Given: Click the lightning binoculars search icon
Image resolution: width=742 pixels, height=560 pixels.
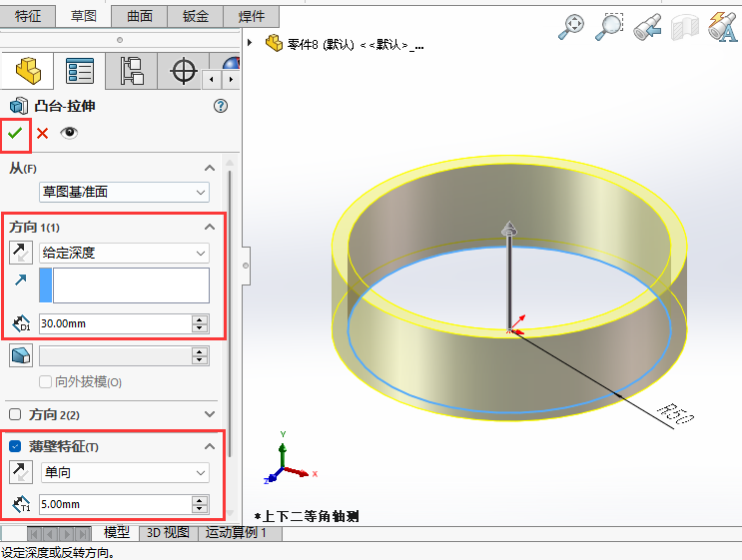Looking at the screenshot, I should [x=723, y=27].
